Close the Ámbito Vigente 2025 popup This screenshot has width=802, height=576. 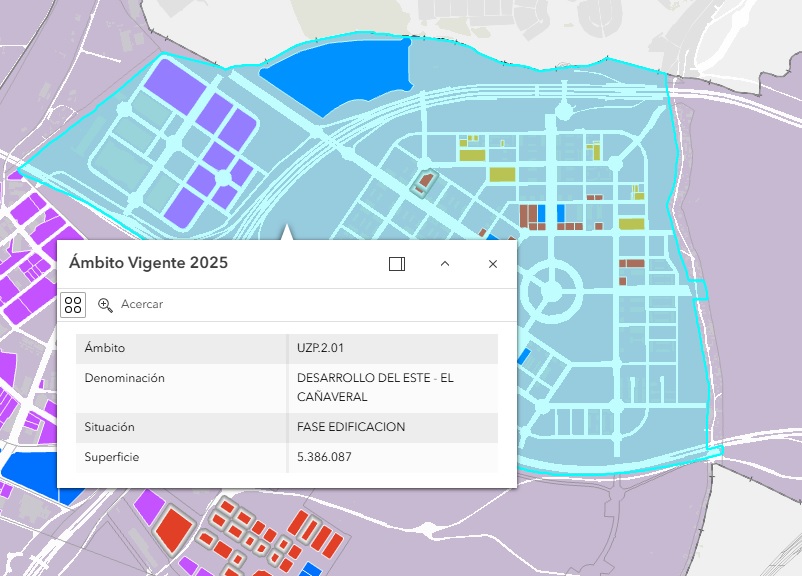[492, 264]
